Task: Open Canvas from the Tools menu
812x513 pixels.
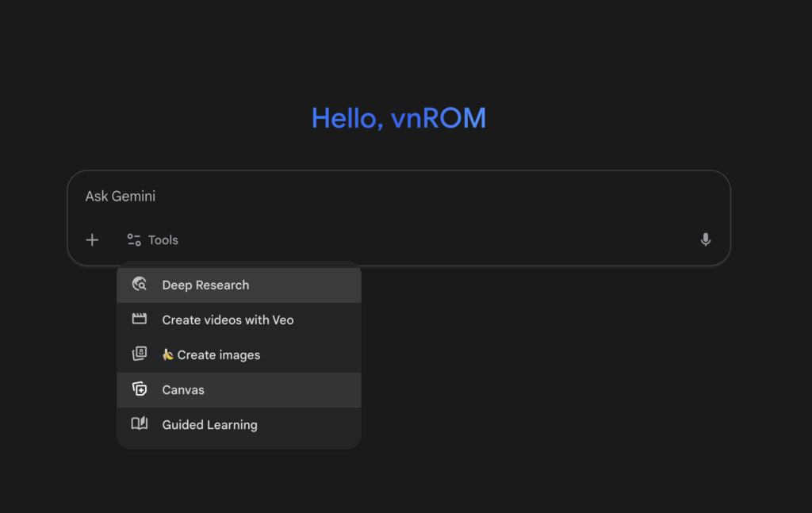Action: point(239,390)
